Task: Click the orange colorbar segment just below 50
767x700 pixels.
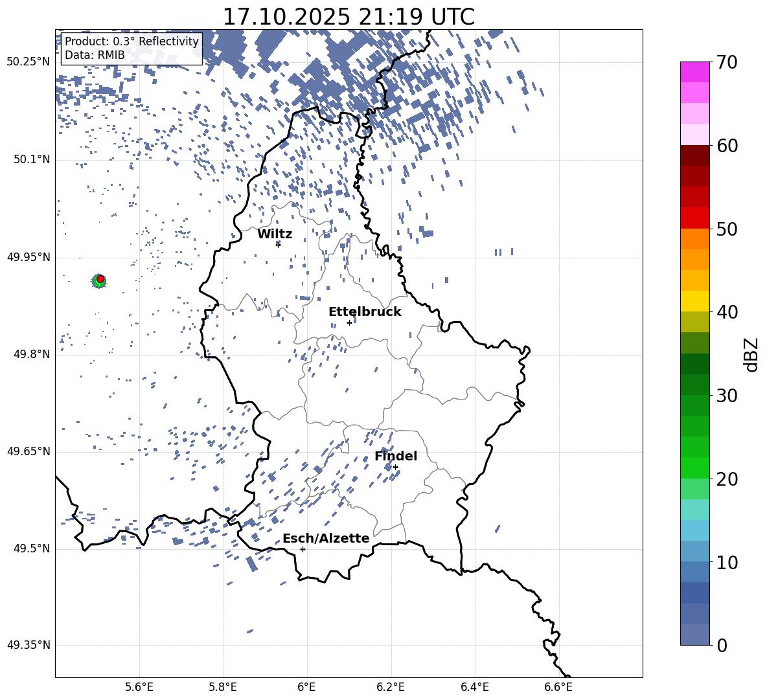Action: (695, 239)
